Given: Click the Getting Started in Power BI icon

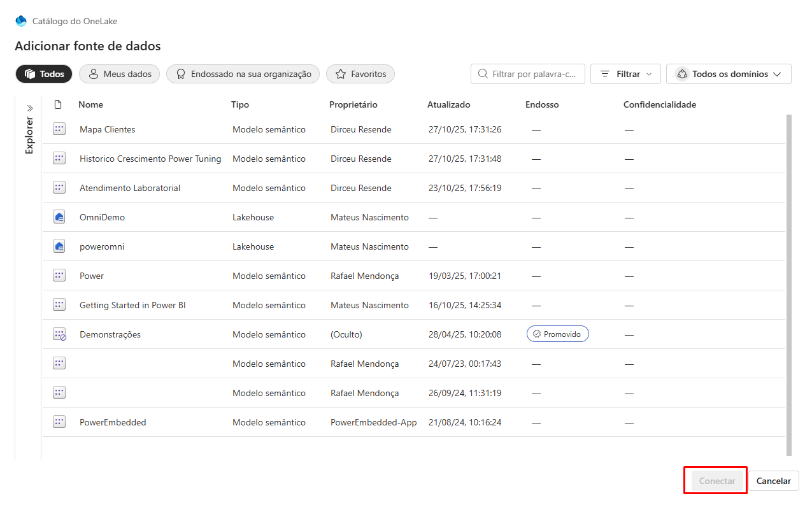Looking at the screenshot, I should [59, 305].
